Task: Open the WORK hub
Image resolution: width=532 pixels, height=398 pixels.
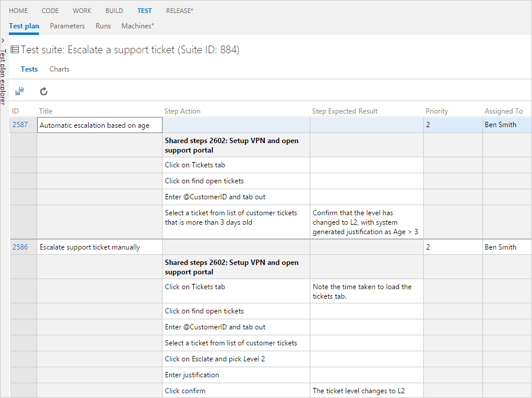Action: pyautogui.click(x=82, y=10)
